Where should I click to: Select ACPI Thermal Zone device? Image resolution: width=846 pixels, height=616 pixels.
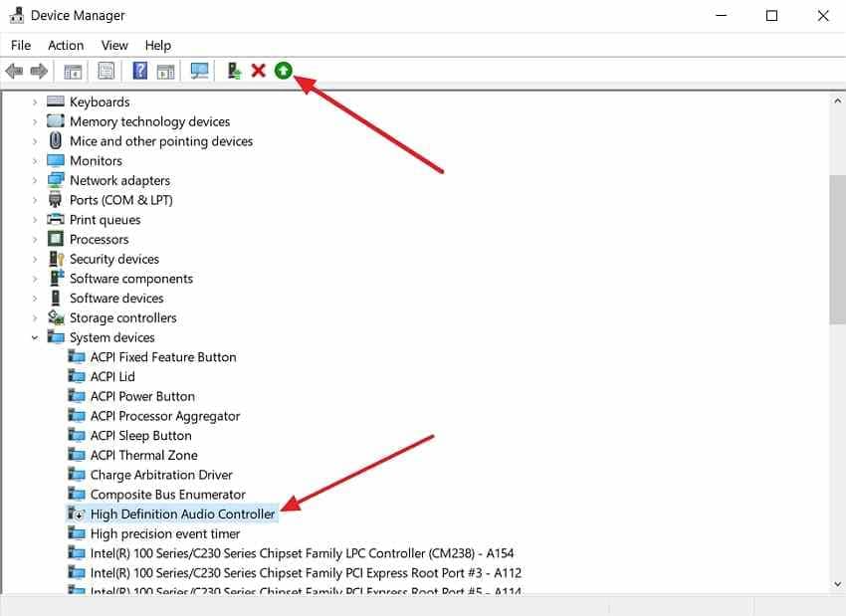(x=143, y=455)
